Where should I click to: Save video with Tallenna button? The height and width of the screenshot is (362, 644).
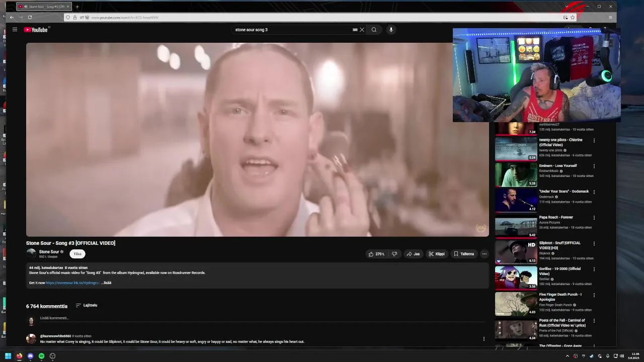pos(464,254)
